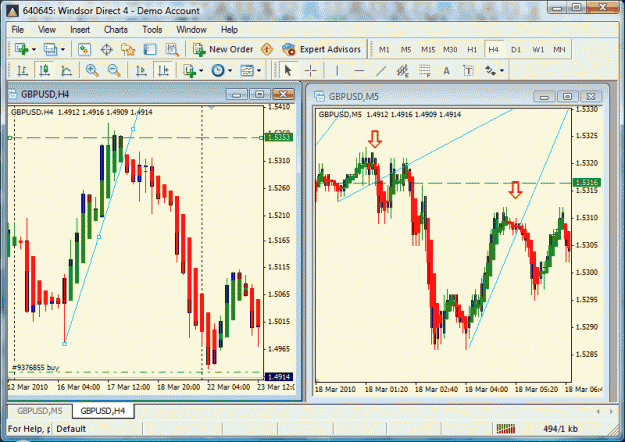Toggle Chart Shift on the chart

click(x=163, y=71)
